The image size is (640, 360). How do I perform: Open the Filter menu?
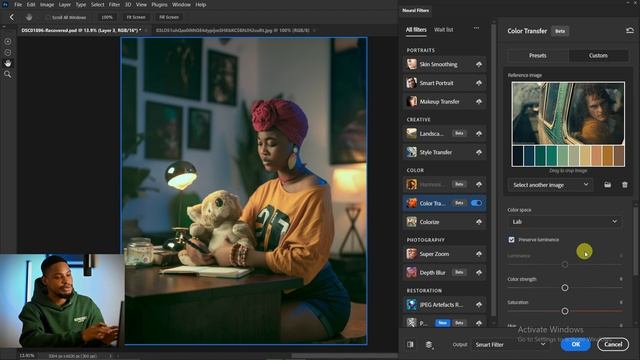pos(114,4)
